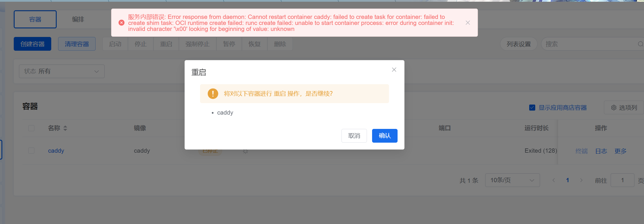Select the caddy row checkbox
This screenshot has height=224, width=644.
pyautogui.click(x=31, y=151)
